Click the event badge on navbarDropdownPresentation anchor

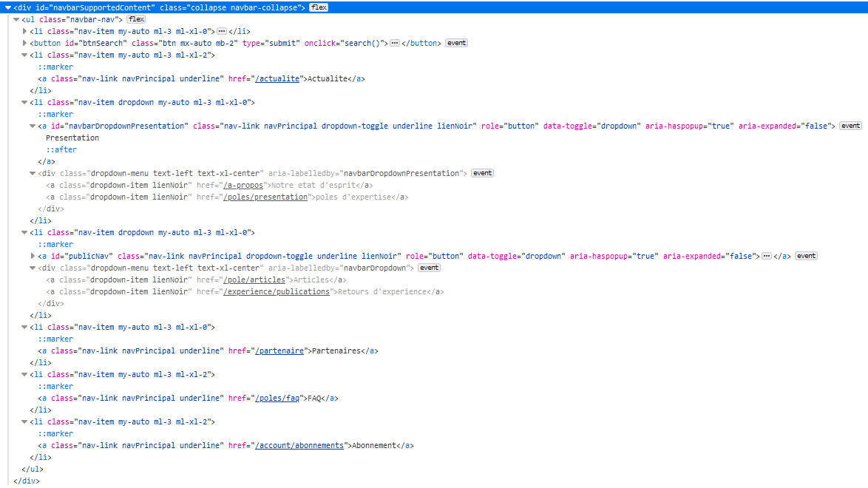click(851, 126)
